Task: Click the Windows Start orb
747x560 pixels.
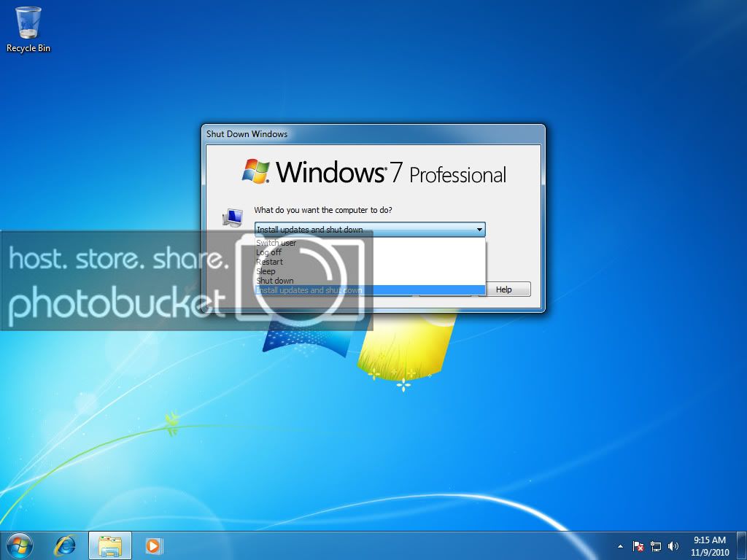Action: [x=20, y=545]
